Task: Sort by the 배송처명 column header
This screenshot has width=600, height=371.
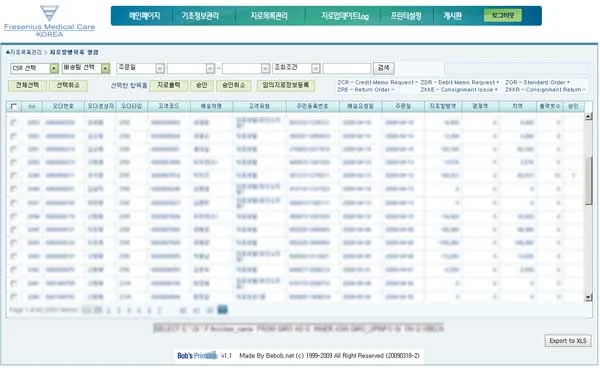Action: click(x=212, y=107)
